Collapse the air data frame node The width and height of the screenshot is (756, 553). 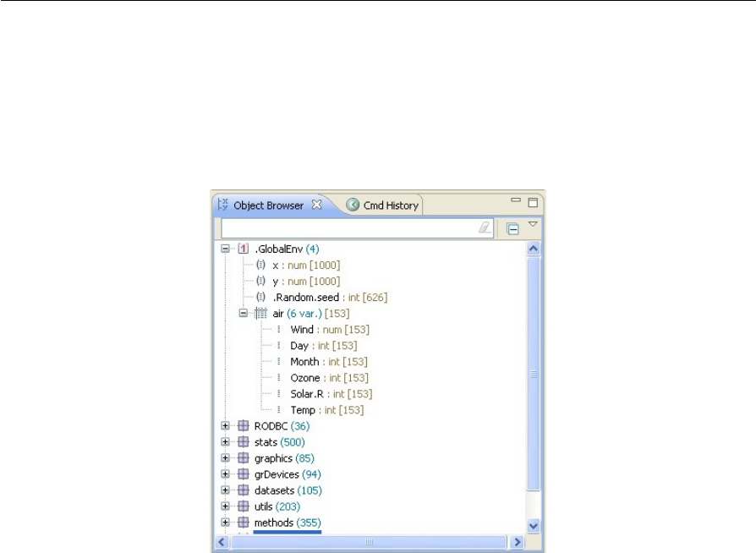tap(244, 314)
